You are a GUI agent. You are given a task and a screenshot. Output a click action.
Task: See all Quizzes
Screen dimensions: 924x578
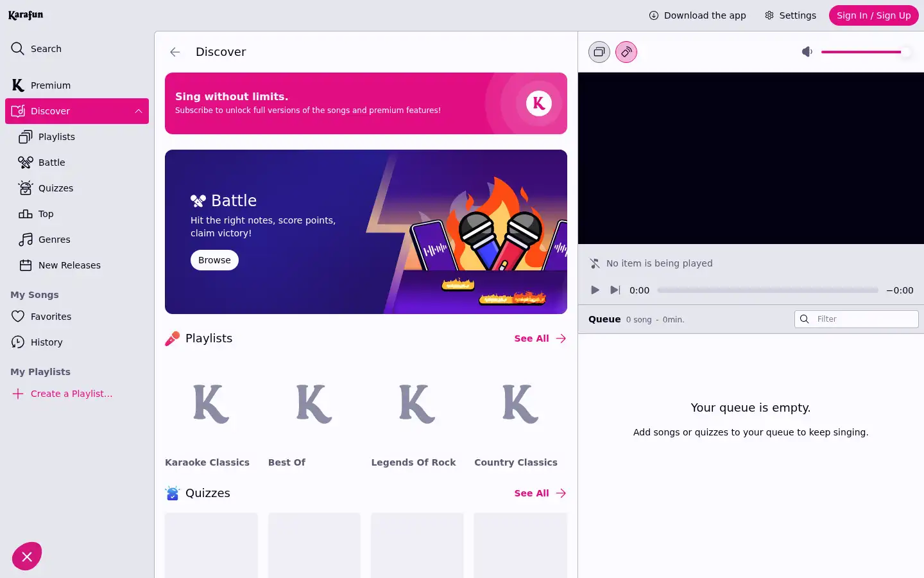(x=540, y=493)
